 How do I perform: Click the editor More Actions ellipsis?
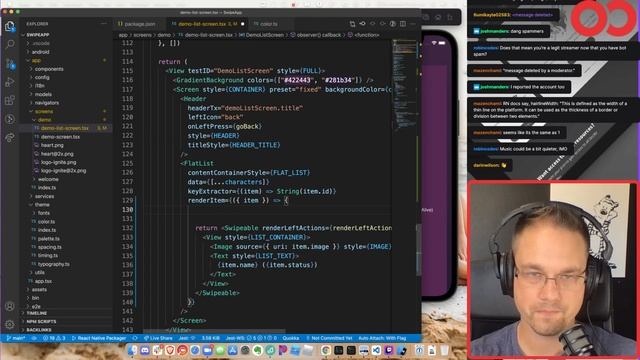pos(413,24)
